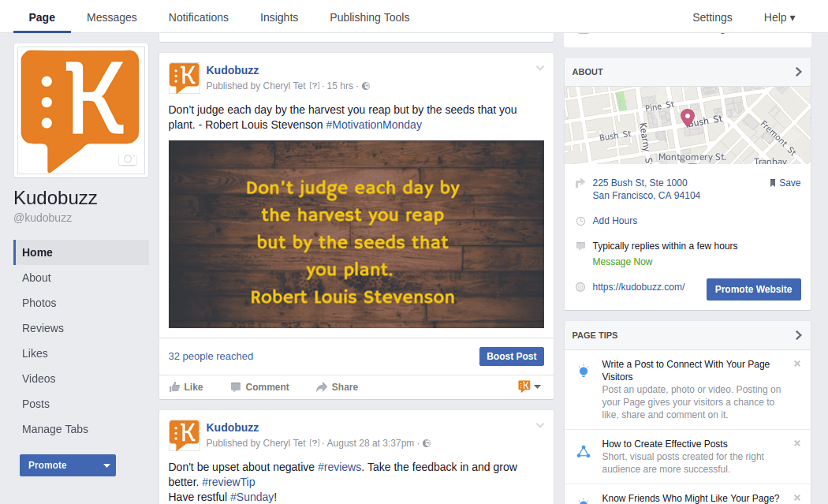The image size is (828, 504).
Task: Click the [?] icon beside Cheryl Tet, 15 hrs
Action: click(315, 86)
